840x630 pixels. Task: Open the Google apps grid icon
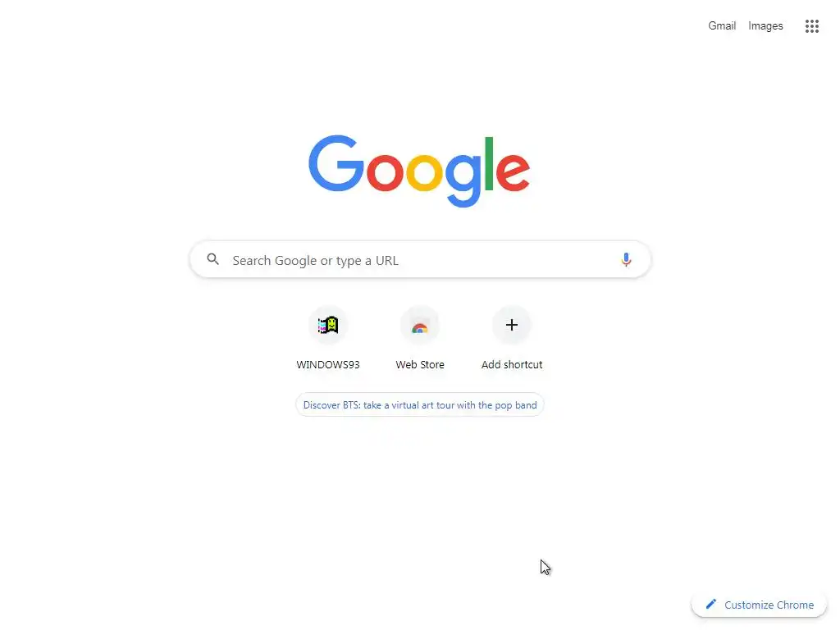click(x=811, y=25)
